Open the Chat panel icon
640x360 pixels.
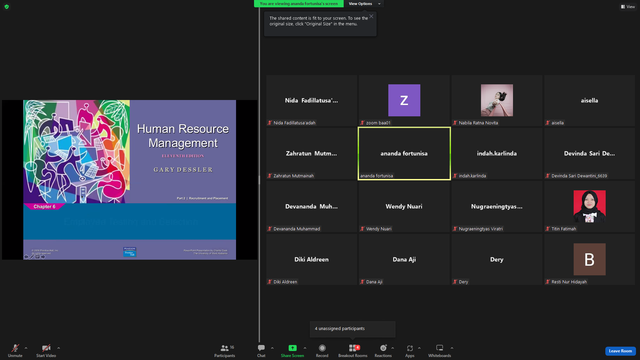tap(261, 348)
